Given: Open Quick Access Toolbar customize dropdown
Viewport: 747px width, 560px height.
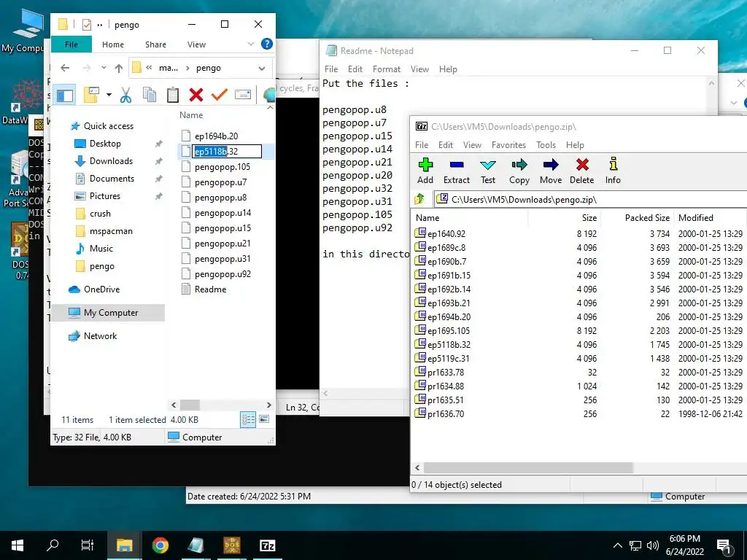Looking at the screenshot, I should [99, 25].
